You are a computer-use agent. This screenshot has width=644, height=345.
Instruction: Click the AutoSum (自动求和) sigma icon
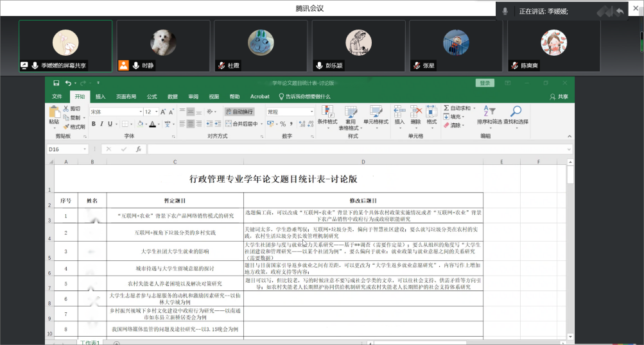pos(446,108)
